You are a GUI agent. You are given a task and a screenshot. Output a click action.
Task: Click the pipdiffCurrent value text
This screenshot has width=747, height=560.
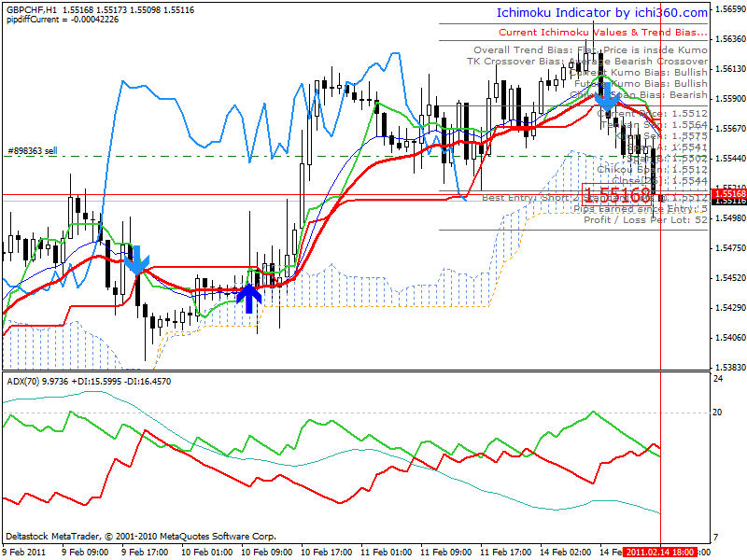(63, 20)
